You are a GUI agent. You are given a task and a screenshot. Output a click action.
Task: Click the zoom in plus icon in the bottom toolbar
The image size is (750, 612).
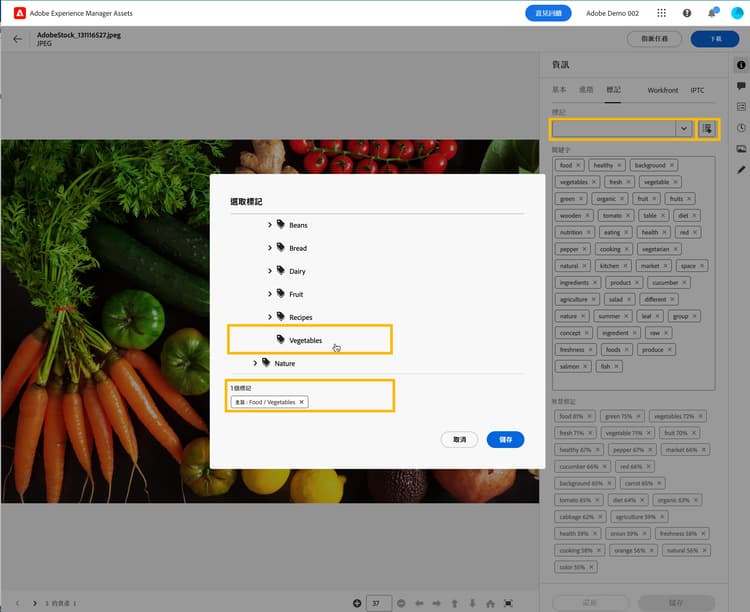tap(357, 603)
